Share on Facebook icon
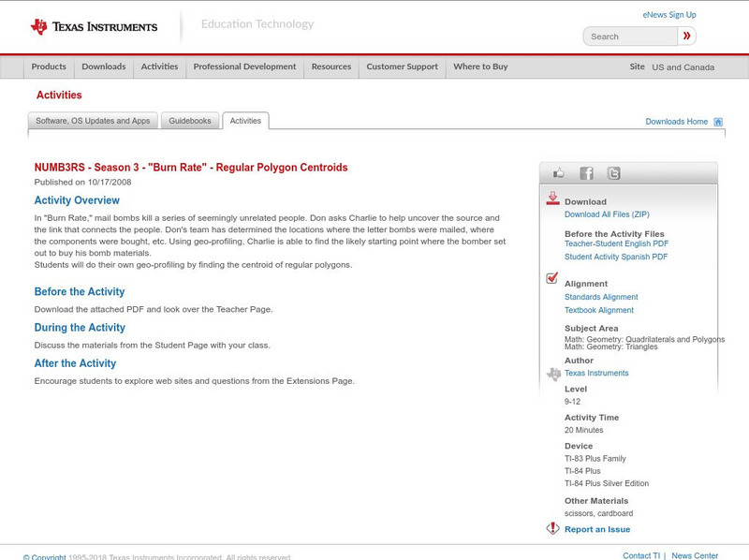 coord(586,173)
